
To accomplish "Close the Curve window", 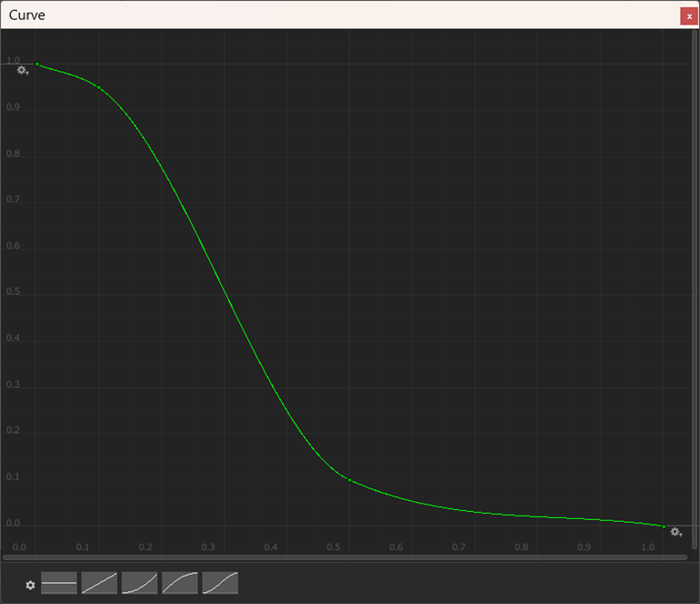I will 687,16.
